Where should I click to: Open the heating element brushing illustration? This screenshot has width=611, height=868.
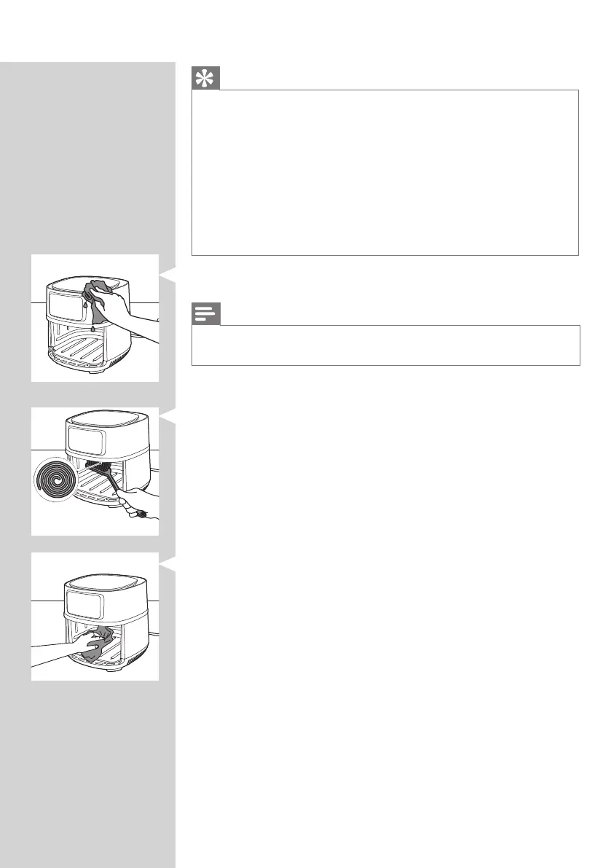pos(95,472)
